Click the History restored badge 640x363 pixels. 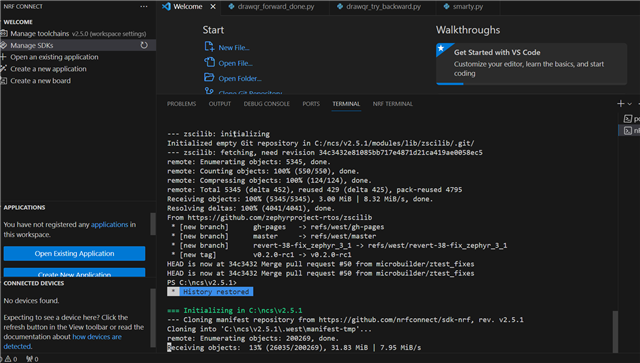click(x=210, y=292)
